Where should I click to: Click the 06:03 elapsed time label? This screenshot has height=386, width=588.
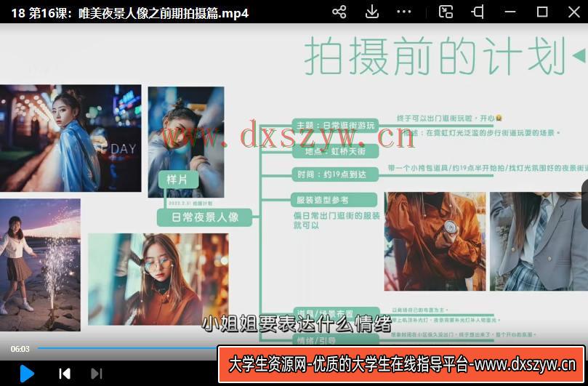pos(20,349)
